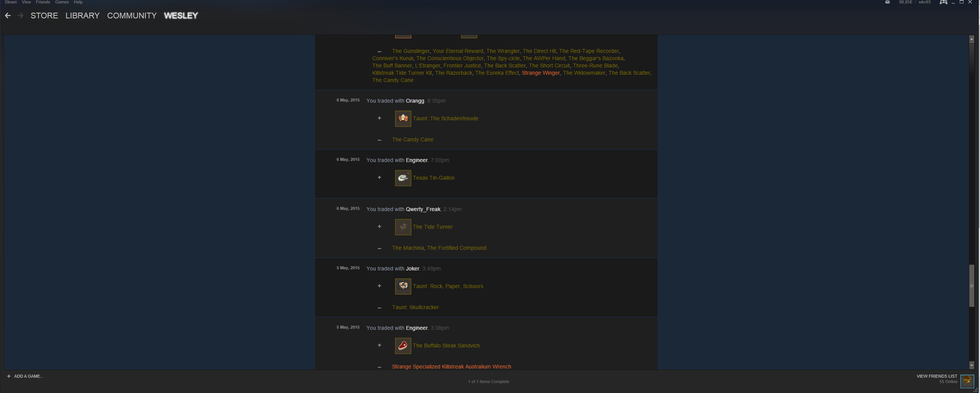Open the Games menu
This screenshot has height=393, width=980.
62,2
